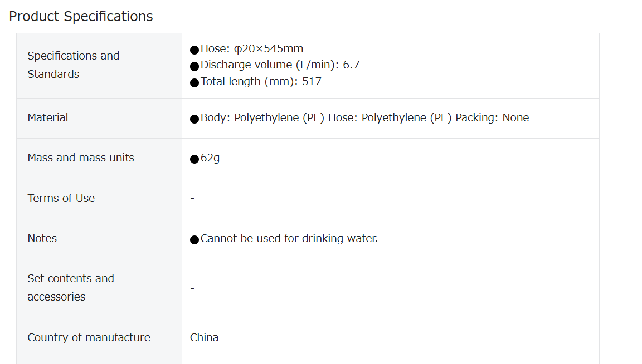Viewport: 642px width, 364px height.
Task: Click the Product Specifications heading
Action: coord(81,16)
